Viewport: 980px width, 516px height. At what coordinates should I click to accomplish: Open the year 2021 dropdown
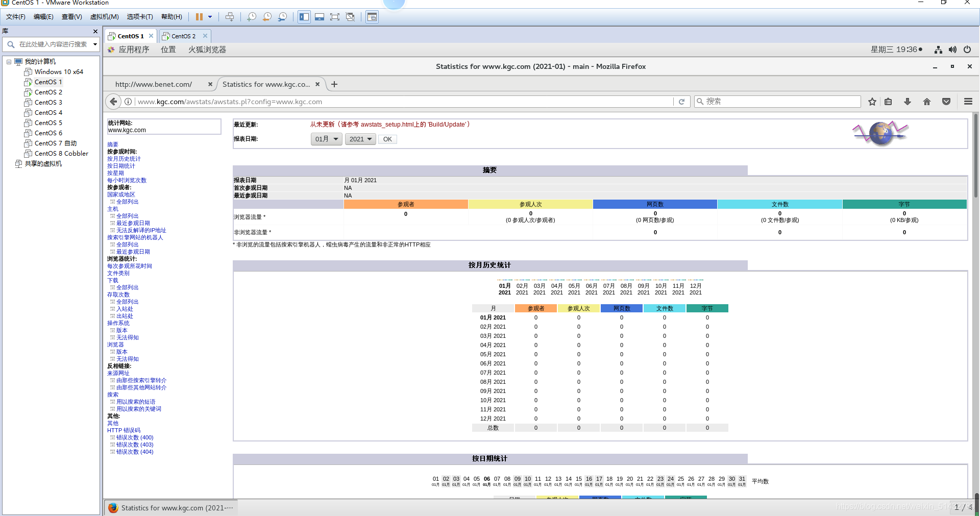coord(360,139)
